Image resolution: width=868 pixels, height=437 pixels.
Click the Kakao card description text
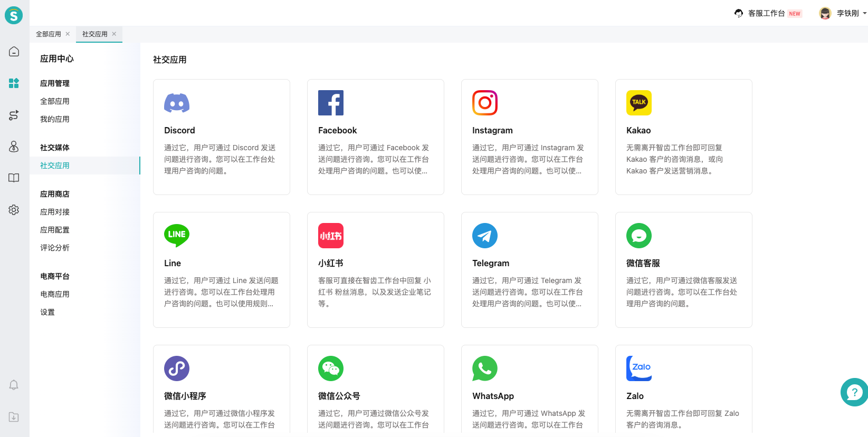pos(675,159)
